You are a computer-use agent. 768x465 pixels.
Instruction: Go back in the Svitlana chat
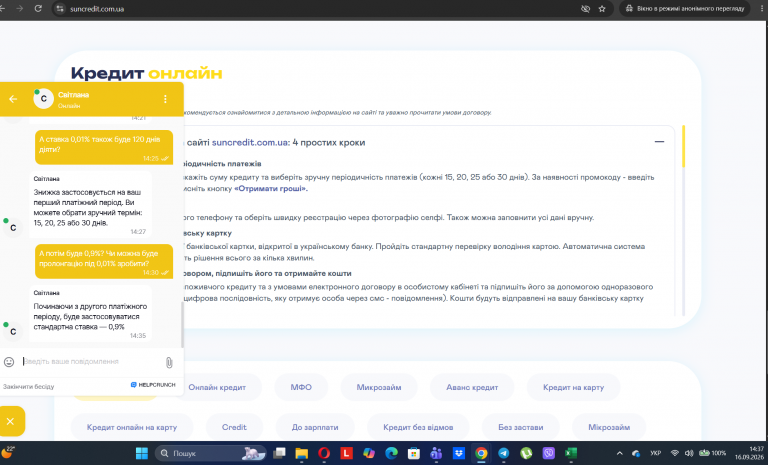(13, 99)
